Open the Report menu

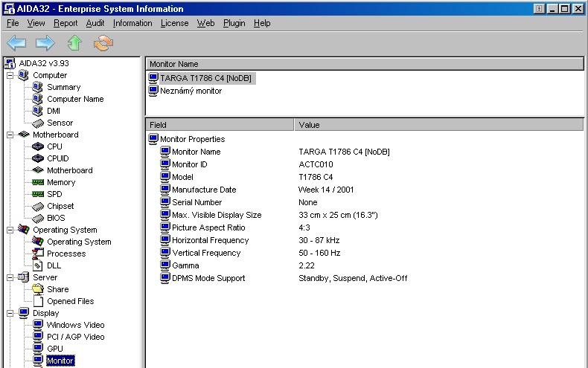click(x=65, y=23)
